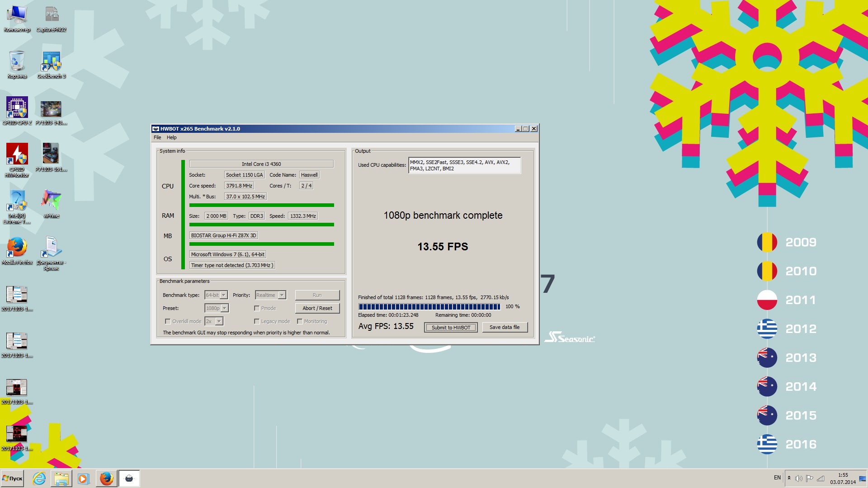868x488 pixels.
Task: Open the Priority Realtime dropdown
Action: click(270, 295)
